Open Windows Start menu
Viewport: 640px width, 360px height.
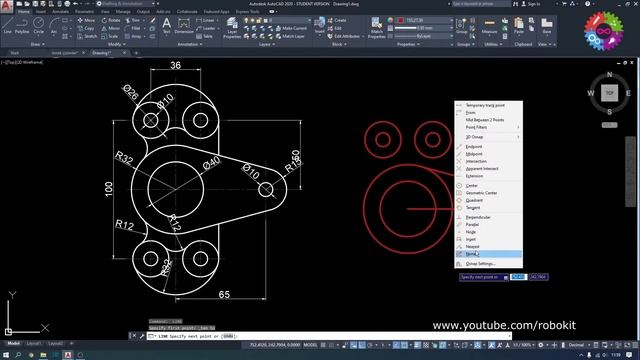pos(6,355)
